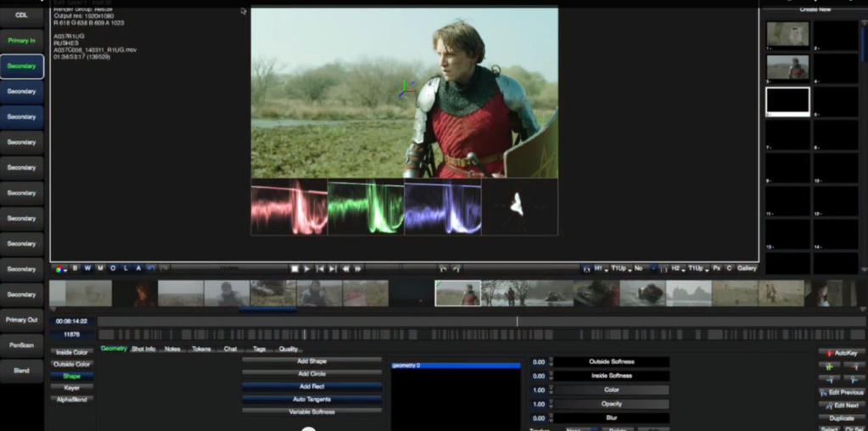
Task: Select the Outside Color mode
Action: tap(72, 365)
